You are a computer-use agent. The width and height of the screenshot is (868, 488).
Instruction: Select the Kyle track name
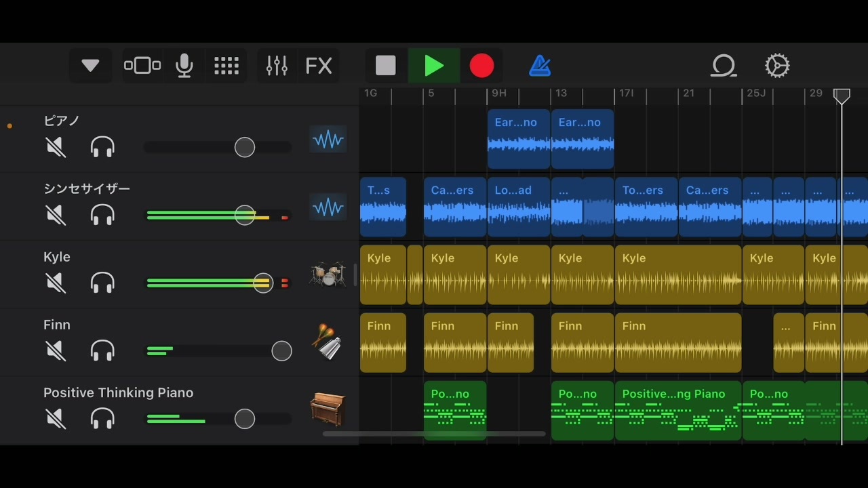tap(57, 257)
